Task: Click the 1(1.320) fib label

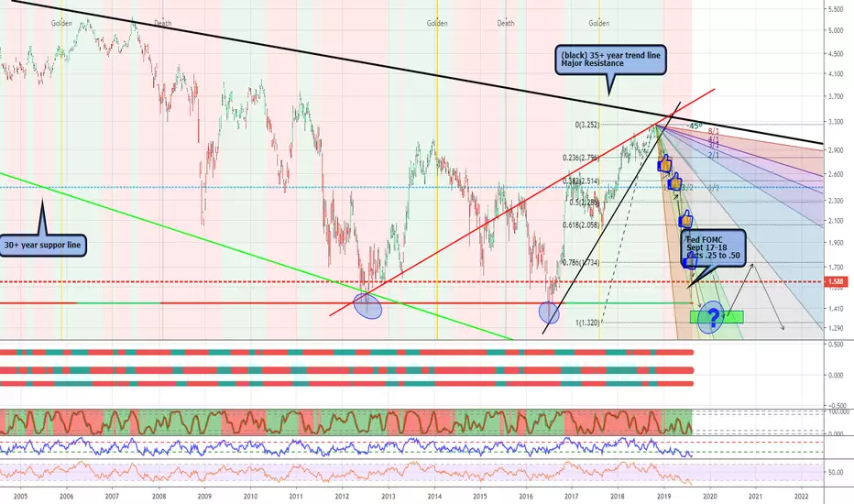Action: point(587,323)
